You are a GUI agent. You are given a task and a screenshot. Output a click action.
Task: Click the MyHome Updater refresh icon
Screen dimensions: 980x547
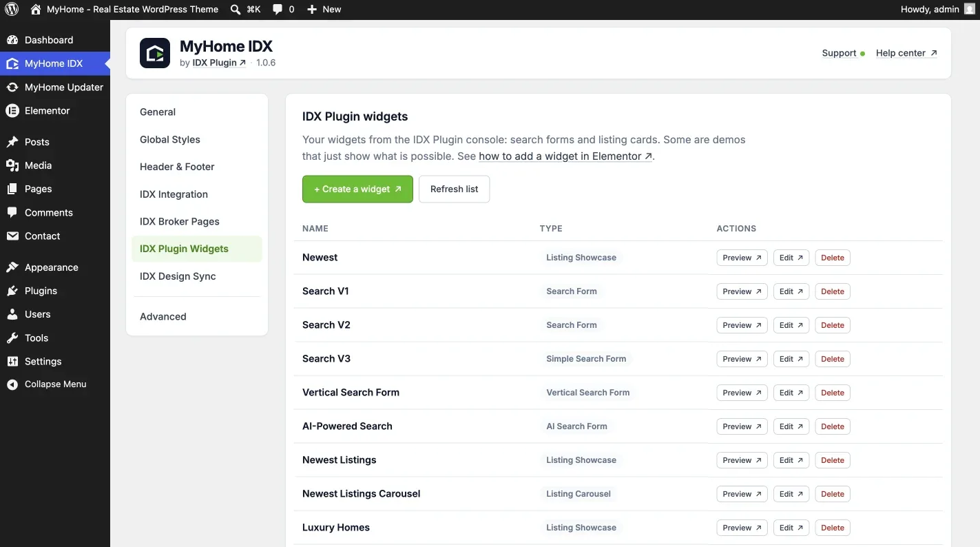click(12, 87)
